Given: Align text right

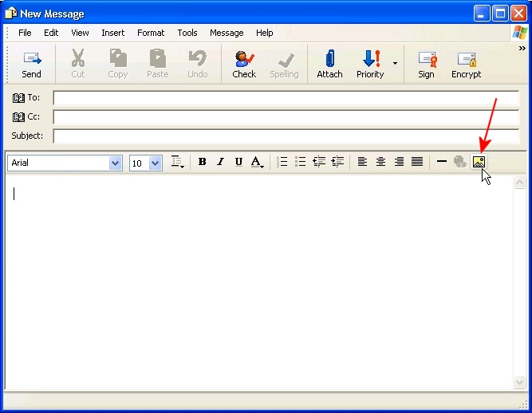Looking at the screenshot, I should pos(399,162).
